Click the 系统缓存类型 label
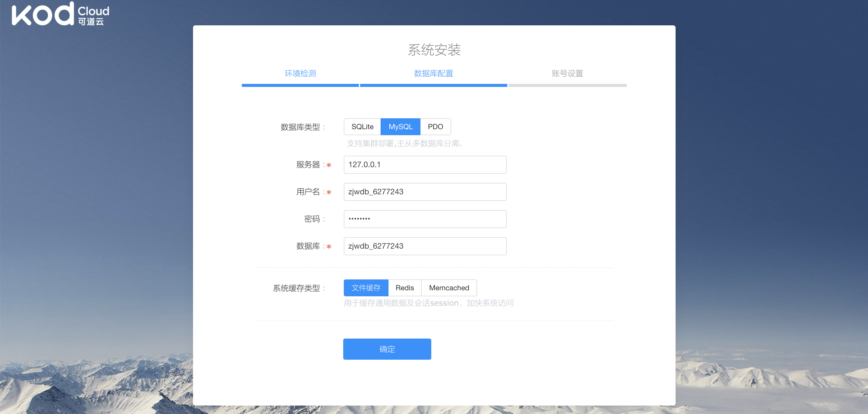 click(x=296, y=288)
